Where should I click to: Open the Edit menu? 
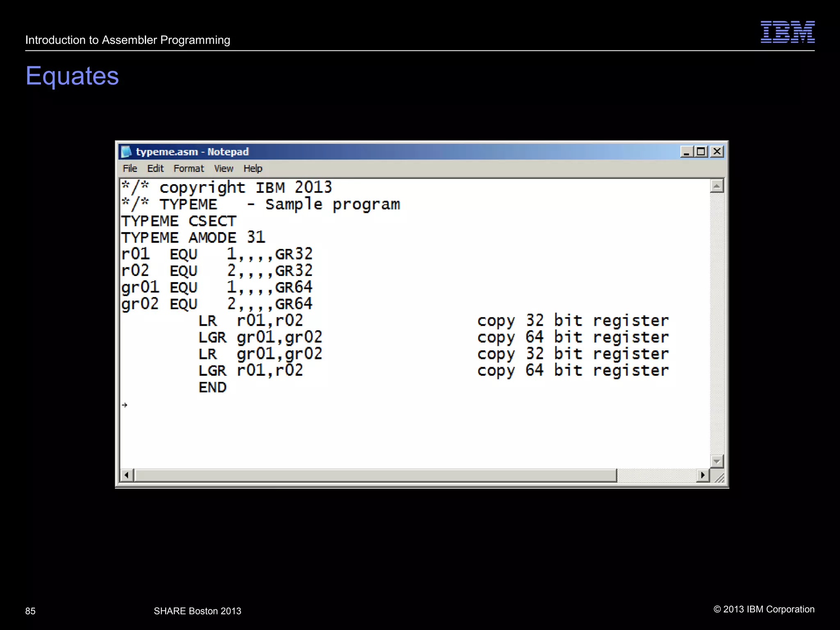pos(155,169)
